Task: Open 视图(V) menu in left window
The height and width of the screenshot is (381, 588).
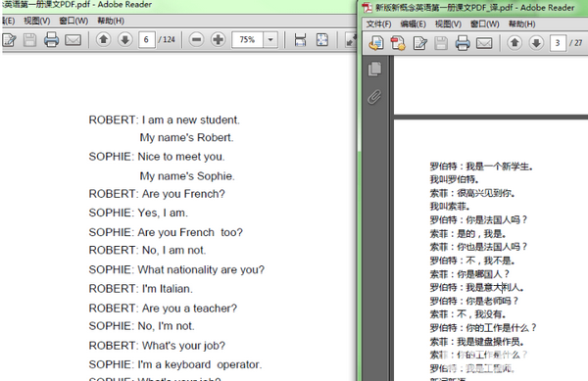Action: tap(37, 21)
